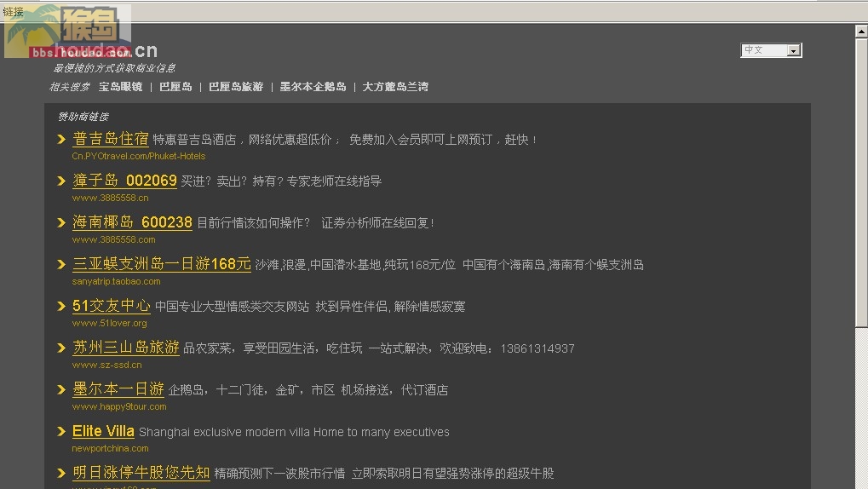
Task: Click the 链接 toolbar label
Action: 13,11
